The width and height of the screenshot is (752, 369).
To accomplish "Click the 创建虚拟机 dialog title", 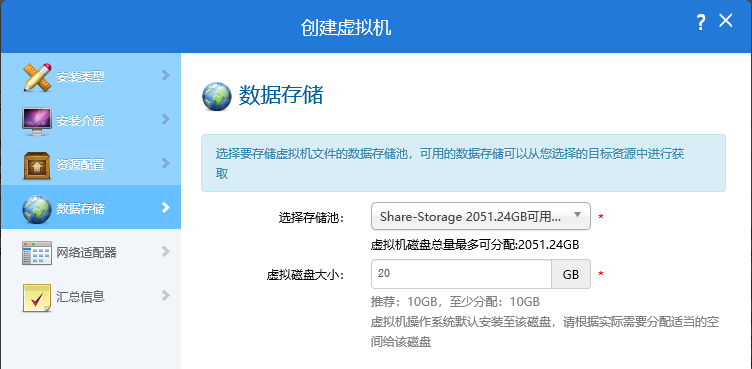I will point(346,27).
